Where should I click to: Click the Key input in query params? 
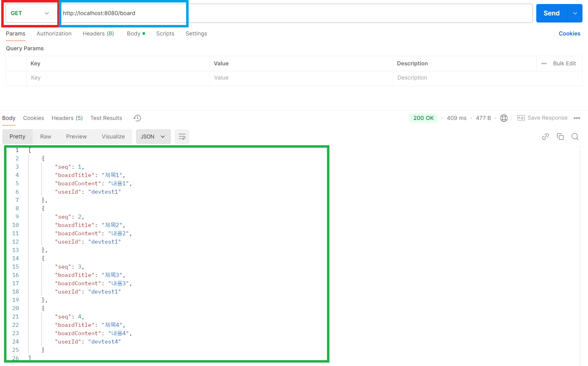(118, 78)
